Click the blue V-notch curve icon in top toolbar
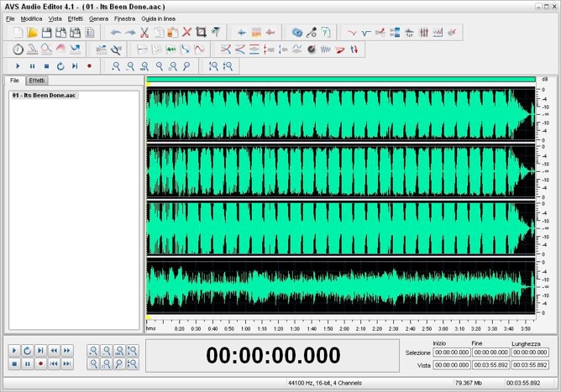 pos(366,33)
